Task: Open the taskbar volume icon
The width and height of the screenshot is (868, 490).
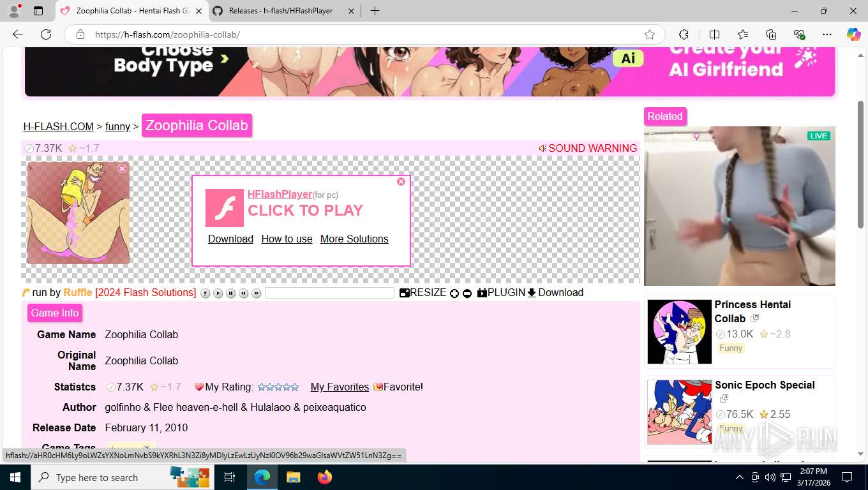Action: (770, 477)
